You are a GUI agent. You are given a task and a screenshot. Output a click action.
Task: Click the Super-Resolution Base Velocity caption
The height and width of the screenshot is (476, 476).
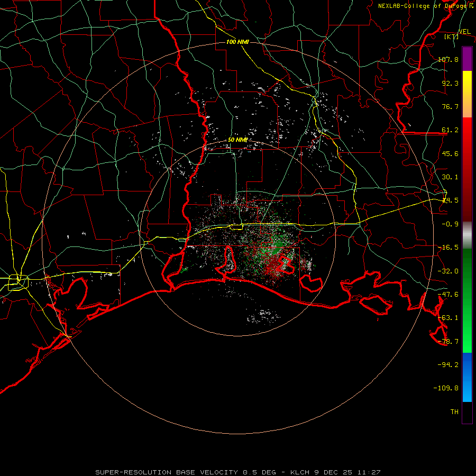(x=237, y=472)
